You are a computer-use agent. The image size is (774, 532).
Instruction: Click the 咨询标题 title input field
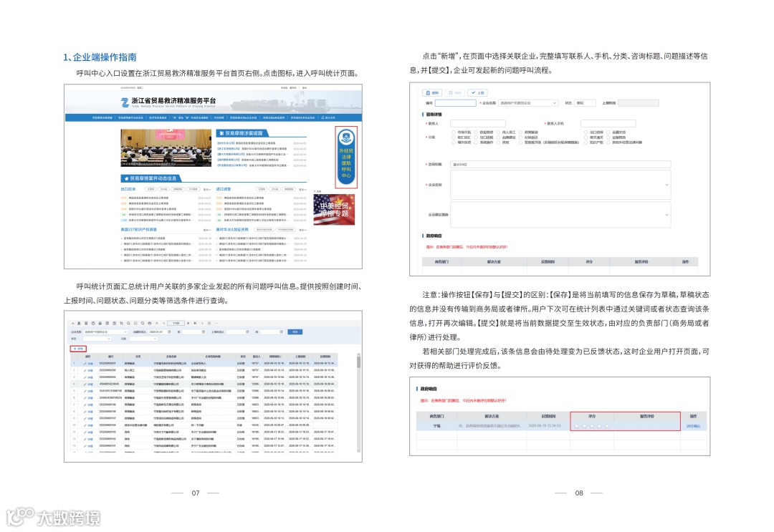pos(560,164)
